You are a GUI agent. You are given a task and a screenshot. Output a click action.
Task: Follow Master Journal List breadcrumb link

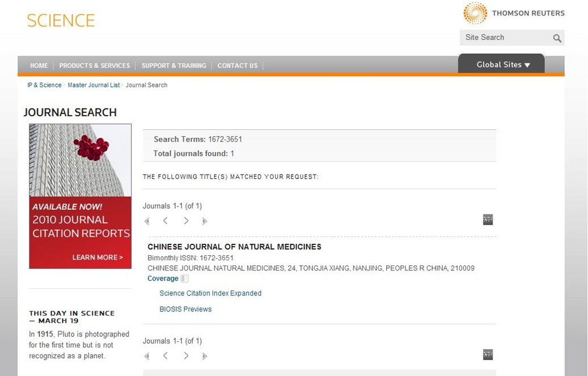tap(94, 85)
